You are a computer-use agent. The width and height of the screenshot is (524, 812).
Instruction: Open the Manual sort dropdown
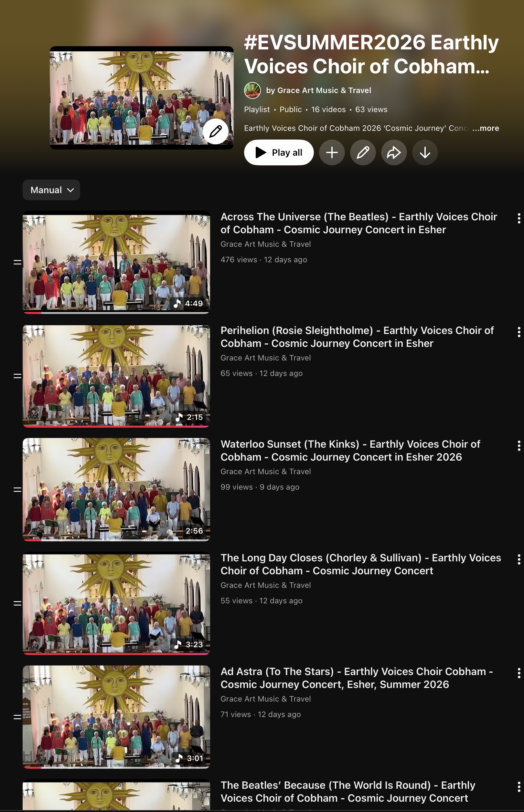tap(51, 190)
